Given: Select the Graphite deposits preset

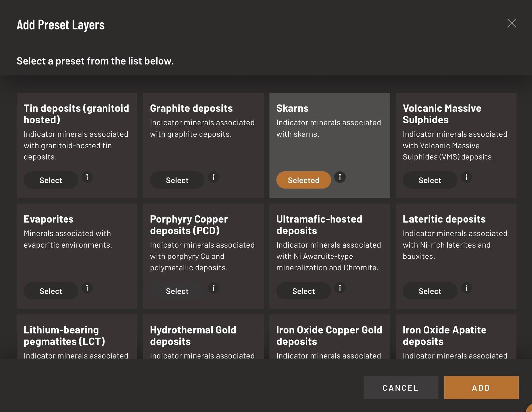Looking at the screenshot, I should [177, 180].
